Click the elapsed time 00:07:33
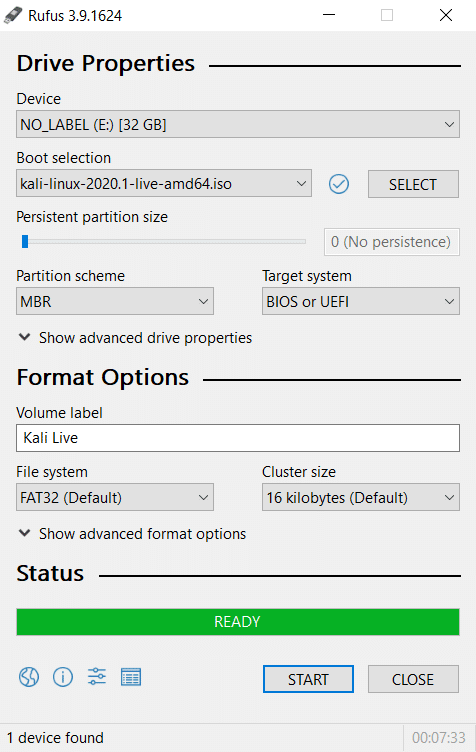The height and width of the screenshot is (752, 476). [439, 738]
